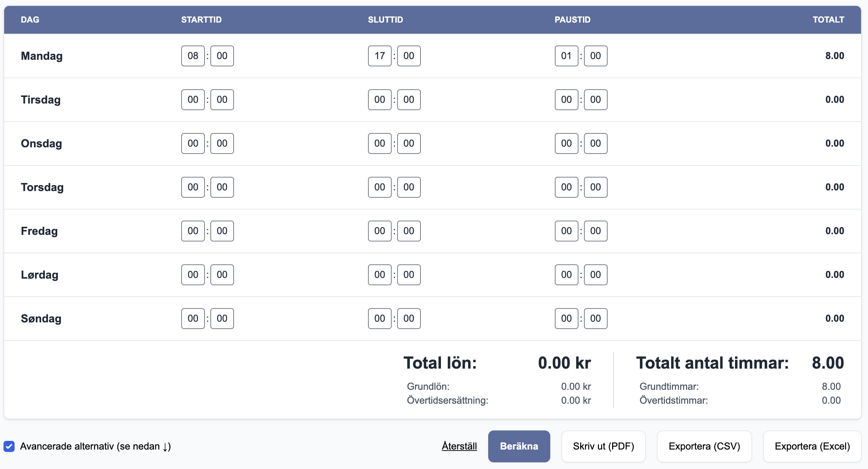Click the Beräkna button
Image resolution: width=868 pixels, height=469 pixels.
coord(519,446)
